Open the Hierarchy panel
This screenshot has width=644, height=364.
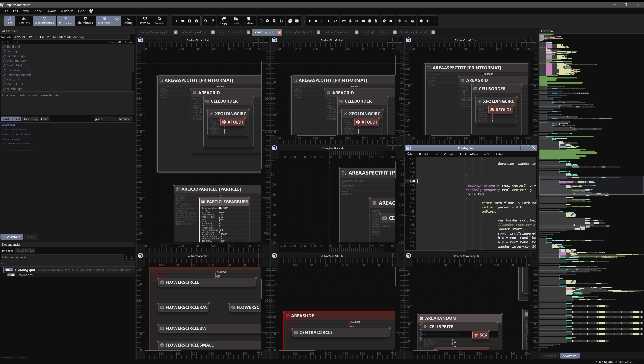coord(24,20)
